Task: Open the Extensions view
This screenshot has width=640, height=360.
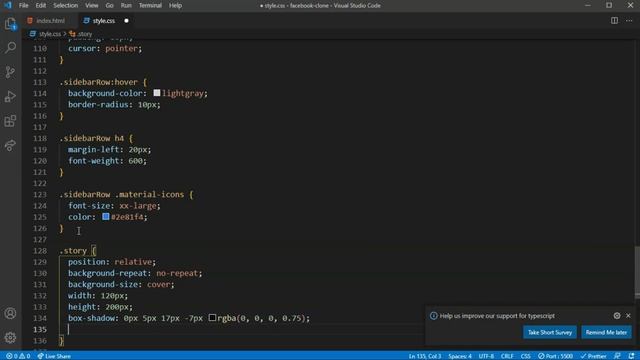Action: coord(11,121)
